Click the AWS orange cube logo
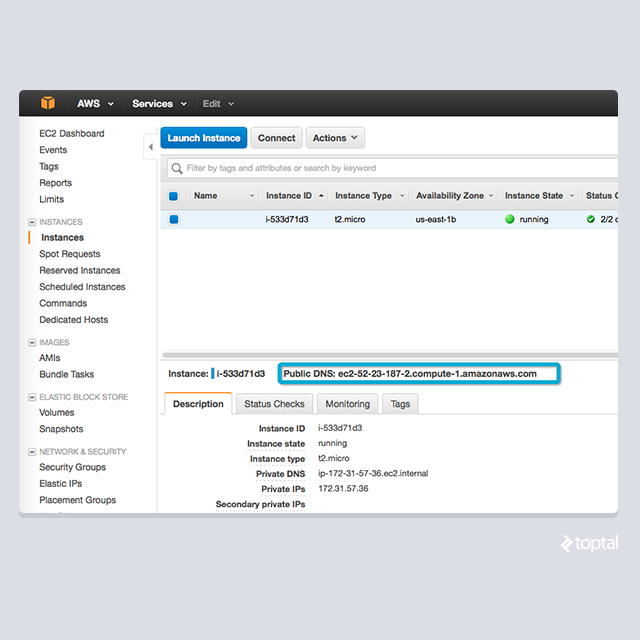The image size is (640, 640). 48,103
